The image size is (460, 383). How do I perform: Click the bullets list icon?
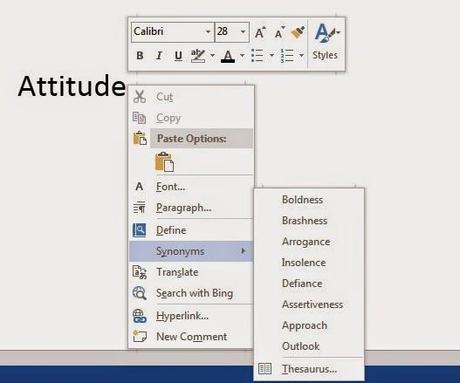[257, 55]
